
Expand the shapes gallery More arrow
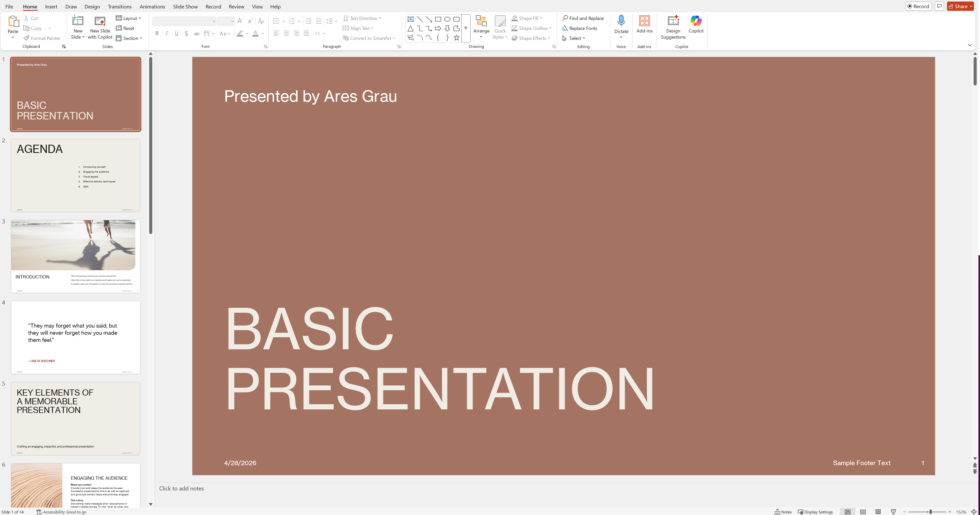click(x=466, y=28)
